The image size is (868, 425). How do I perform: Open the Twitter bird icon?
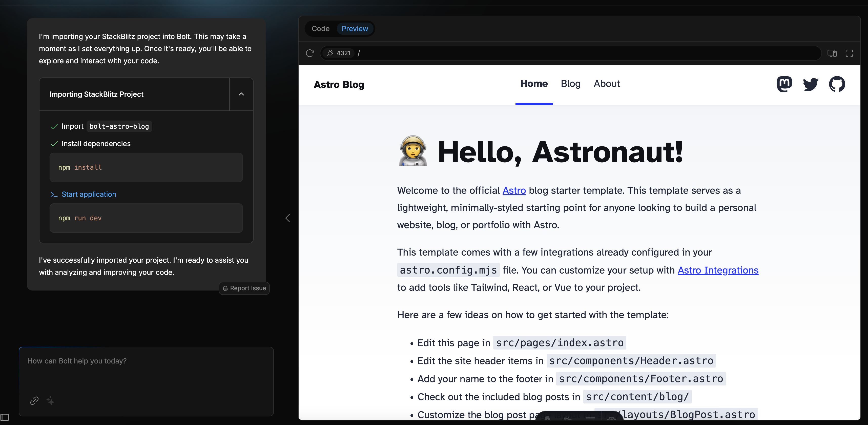click(810, 84)
